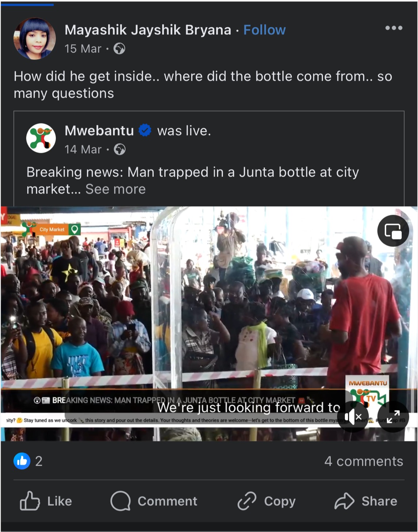
Task: Open the Mwebantu page logo avatar
Action: (41, 138)
